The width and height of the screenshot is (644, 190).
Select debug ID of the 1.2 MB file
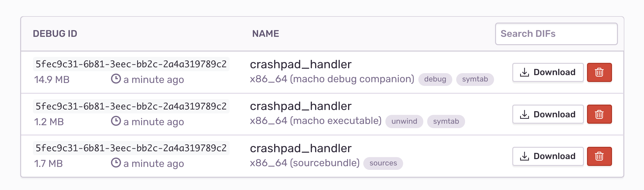click(131, 106)
